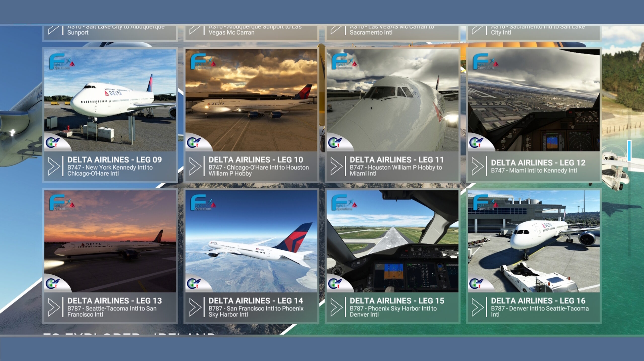Click Flight Operations logo on Leg 09 card
This screenshot has width=644, height=361.
(62, 61)
